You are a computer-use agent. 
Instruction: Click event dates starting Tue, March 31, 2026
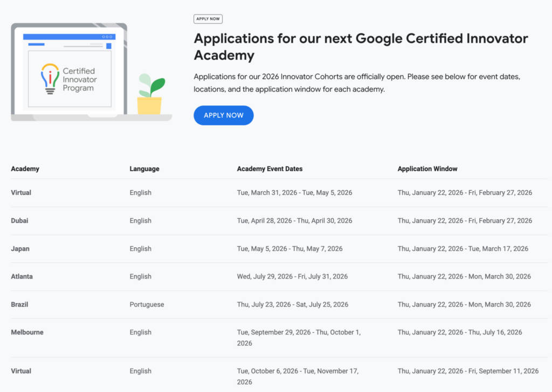point(294,193)
